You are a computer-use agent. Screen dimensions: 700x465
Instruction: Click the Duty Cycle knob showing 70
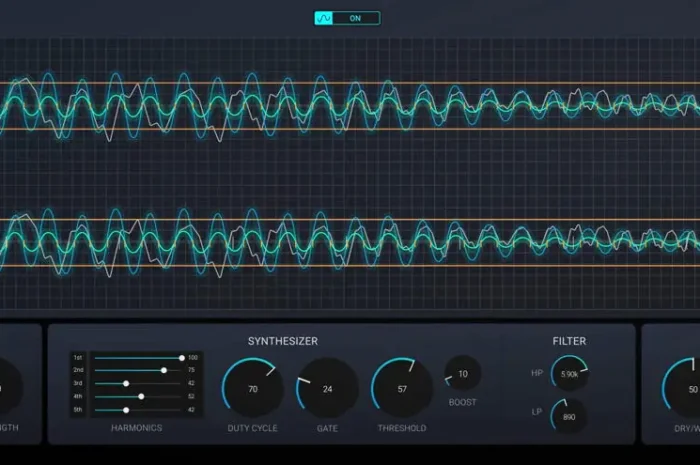[253, 389]
